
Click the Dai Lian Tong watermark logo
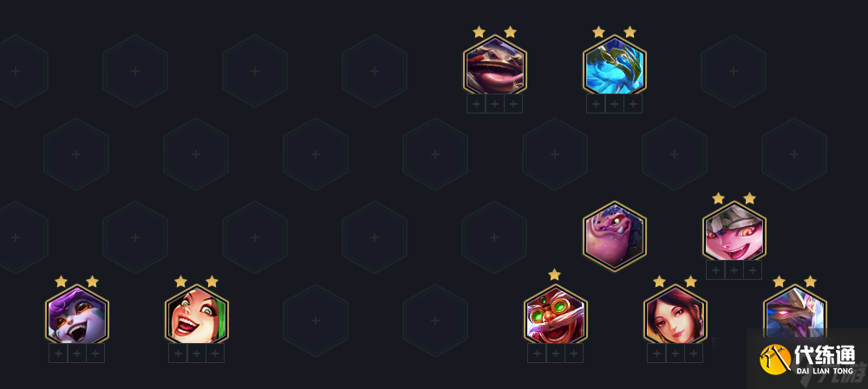tap(807, 360)
